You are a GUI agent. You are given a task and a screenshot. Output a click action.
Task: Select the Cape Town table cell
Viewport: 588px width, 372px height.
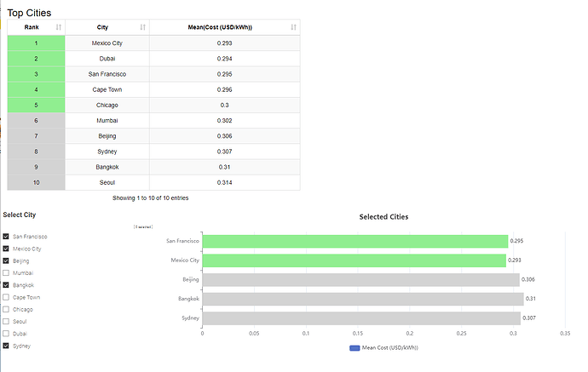pos(107,89)
